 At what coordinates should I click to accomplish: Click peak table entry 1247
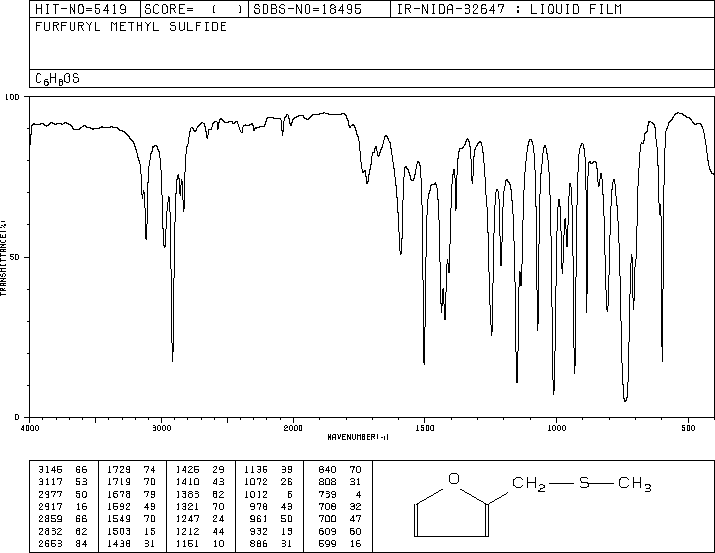(x=187, y=519)
